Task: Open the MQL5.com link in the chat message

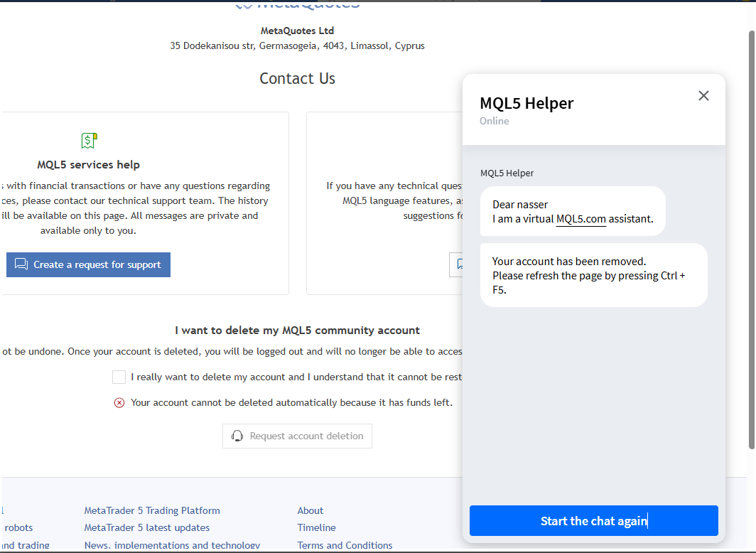Action: [x=580, y=219]
